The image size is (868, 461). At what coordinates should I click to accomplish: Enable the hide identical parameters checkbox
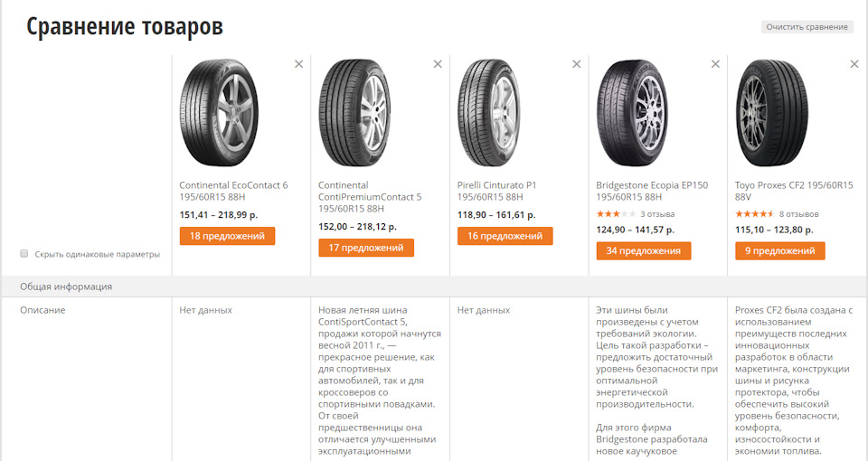pos(24,254)
